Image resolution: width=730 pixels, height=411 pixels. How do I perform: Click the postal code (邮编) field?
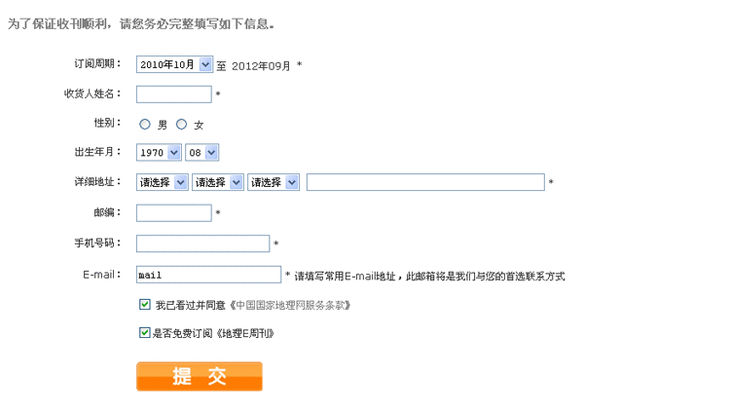173,213
